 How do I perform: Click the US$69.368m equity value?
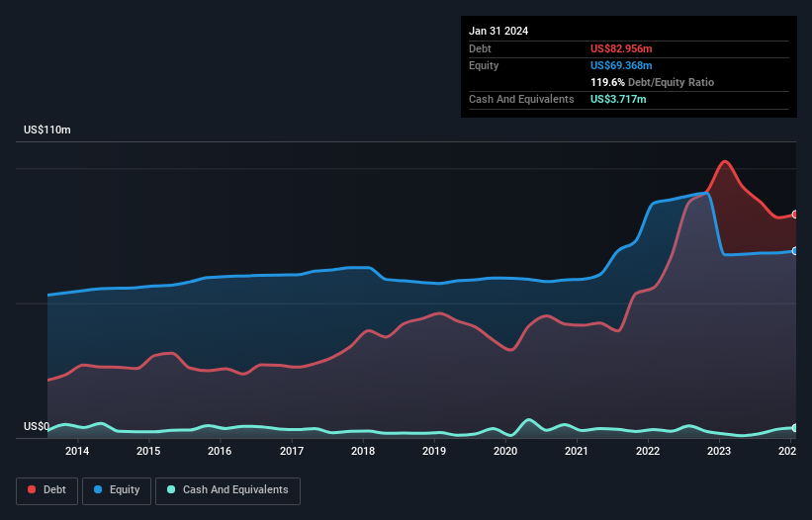pos(621,65)
